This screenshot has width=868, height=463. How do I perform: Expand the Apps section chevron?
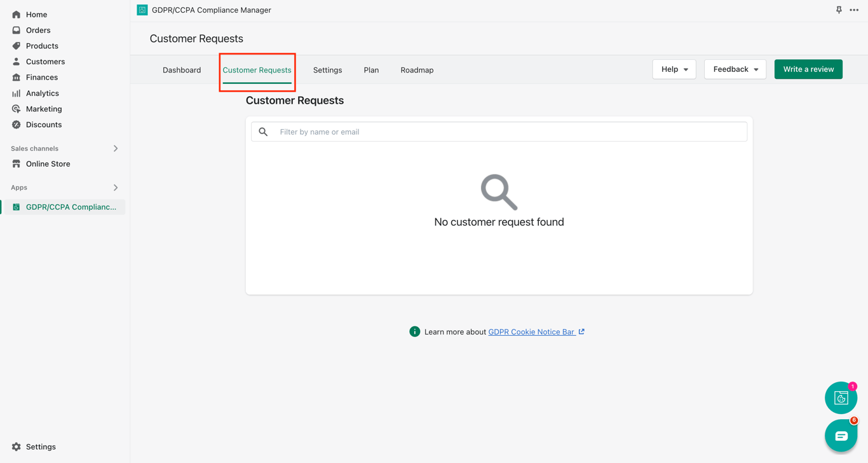tap(116, 188)
